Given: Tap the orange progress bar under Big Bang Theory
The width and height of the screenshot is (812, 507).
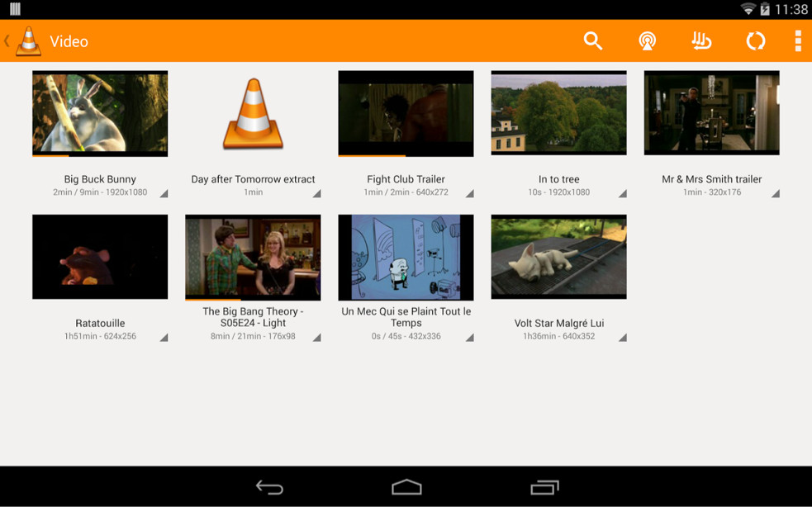Looking at the screenshot, I should pos(213,299).
